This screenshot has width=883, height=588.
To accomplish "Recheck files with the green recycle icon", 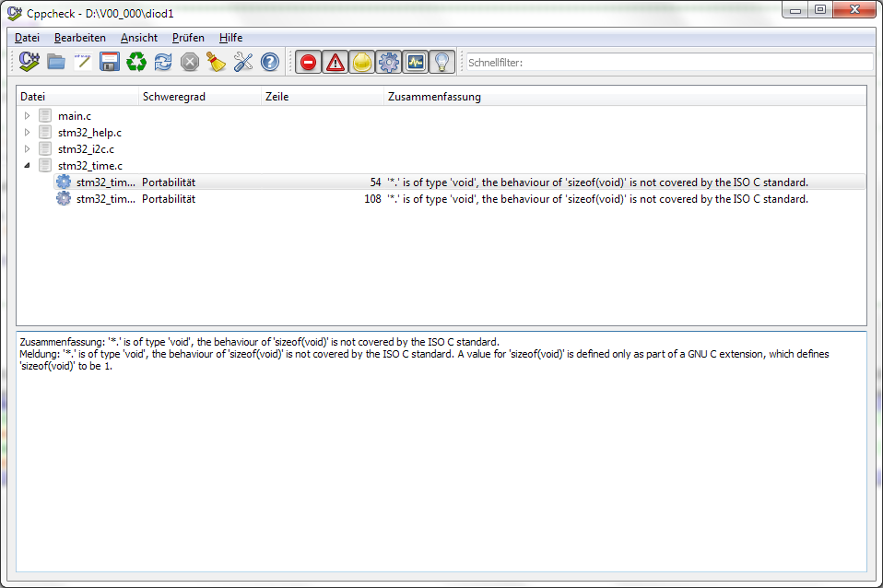I will 135,62.
